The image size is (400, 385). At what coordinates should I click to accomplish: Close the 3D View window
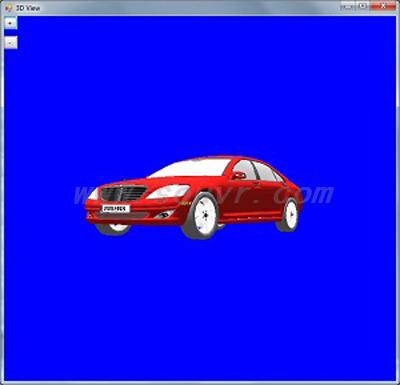coord(383,6)
